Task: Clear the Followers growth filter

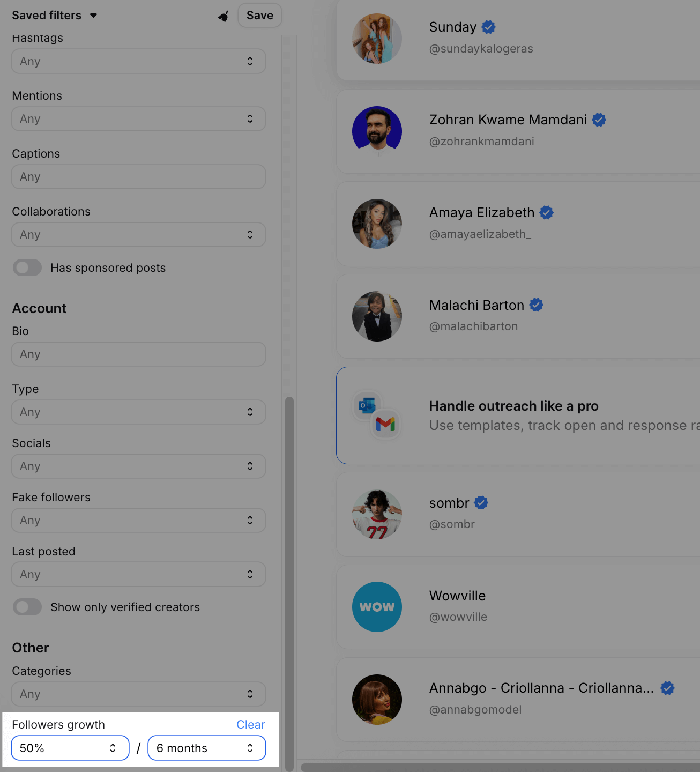Action: (x=251, y=724)
